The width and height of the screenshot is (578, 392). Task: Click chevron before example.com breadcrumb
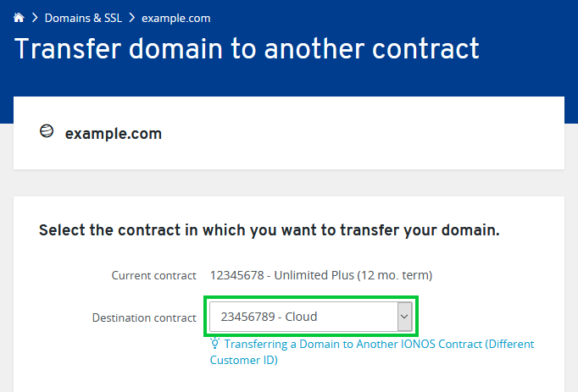pyautogui.click(x=132, y=18)
